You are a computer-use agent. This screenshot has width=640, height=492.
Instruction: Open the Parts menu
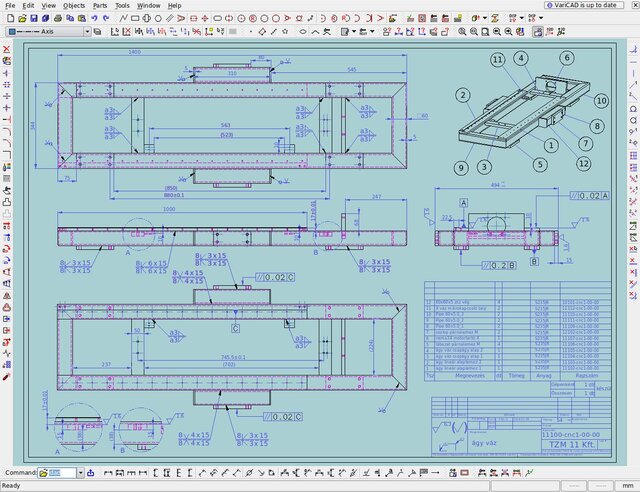pos(100,5)
